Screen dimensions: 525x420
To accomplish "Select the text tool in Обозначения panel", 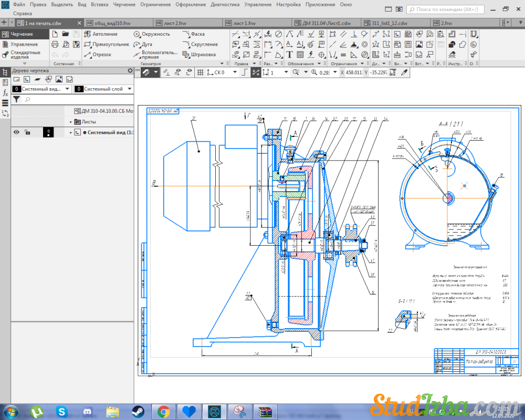I will (289, 55).
